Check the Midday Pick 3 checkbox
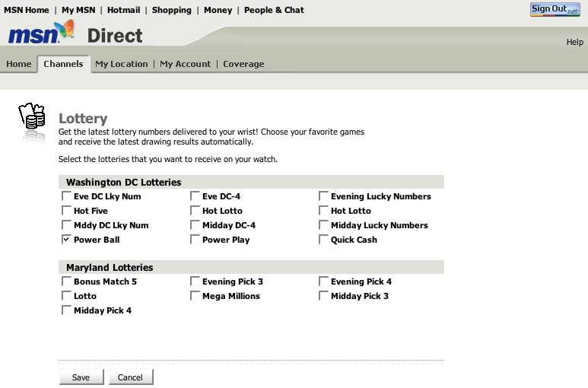The image size is (588, 388). pyautogui.click(x=323, y=296)
